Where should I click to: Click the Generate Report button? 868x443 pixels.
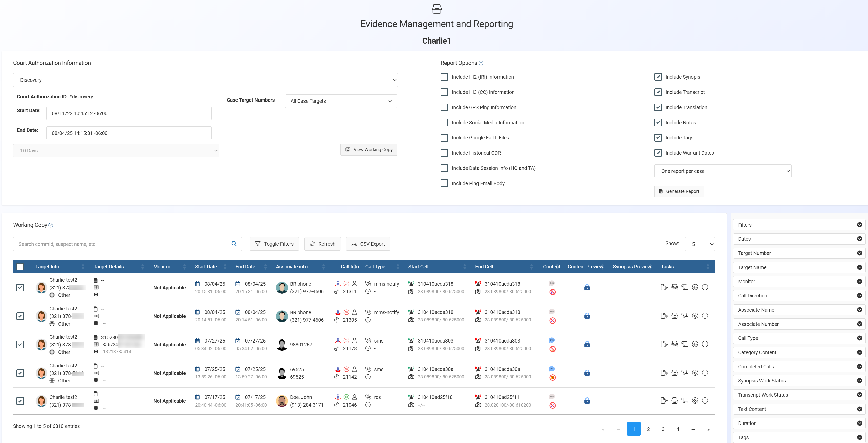point(679,191)
